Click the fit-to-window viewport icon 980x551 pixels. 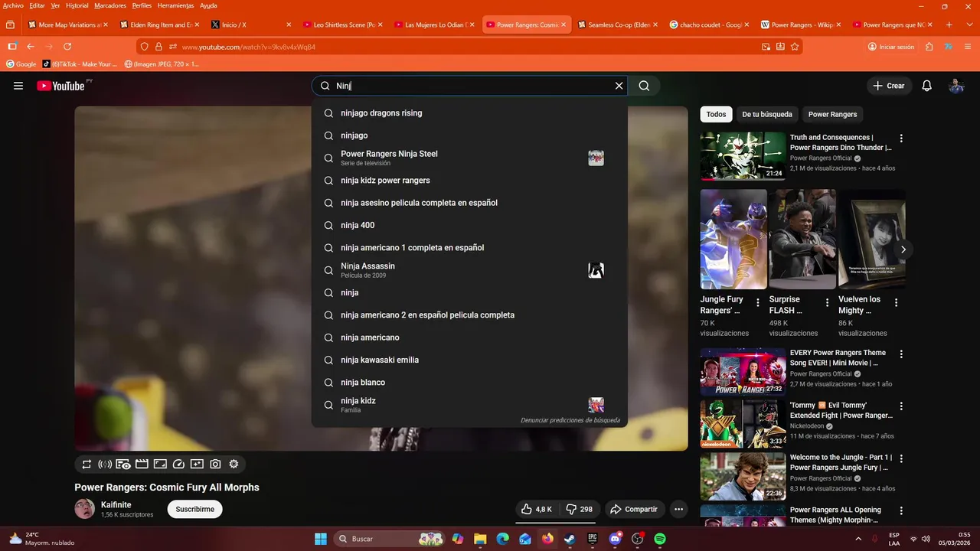click(160, 464)
